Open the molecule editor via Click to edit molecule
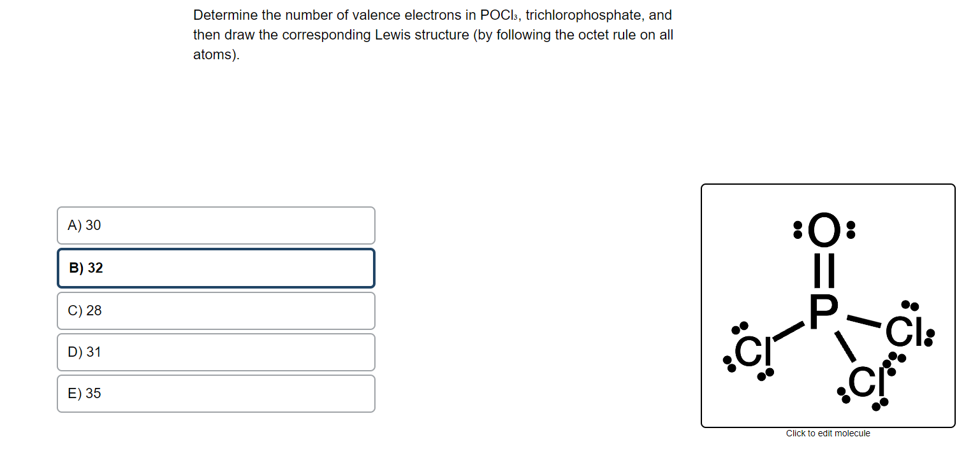This screenshot has width=980, height=465. click(828, 433)
